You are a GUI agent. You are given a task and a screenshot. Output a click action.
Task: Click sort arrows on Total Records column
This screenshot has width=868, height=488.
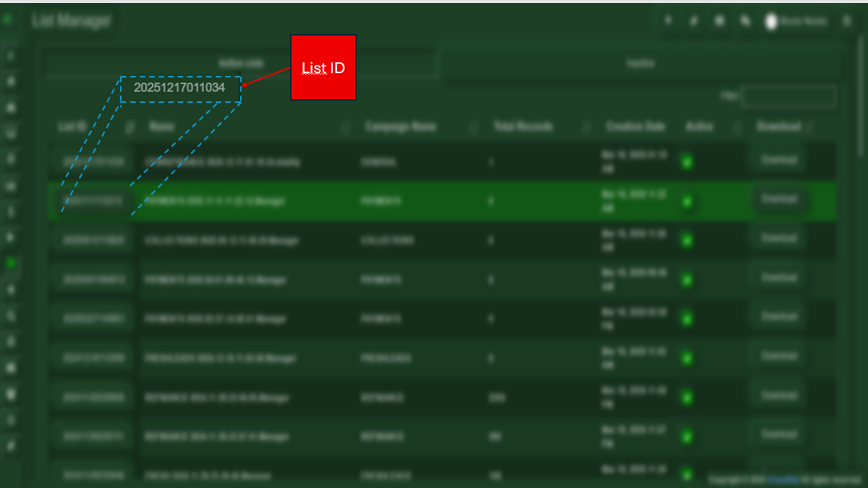(587, 128)
